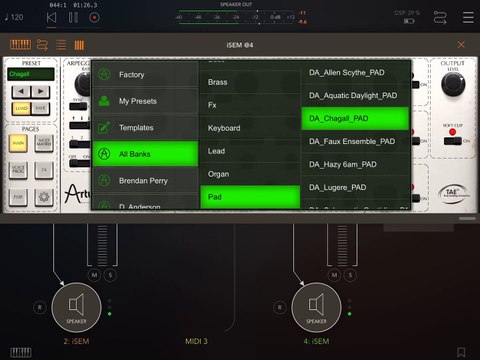The width and height of the screenshot is (480, 360).
Task: Toggle the arpeggiator Sync switch
Action: click(x=78, y=107)
